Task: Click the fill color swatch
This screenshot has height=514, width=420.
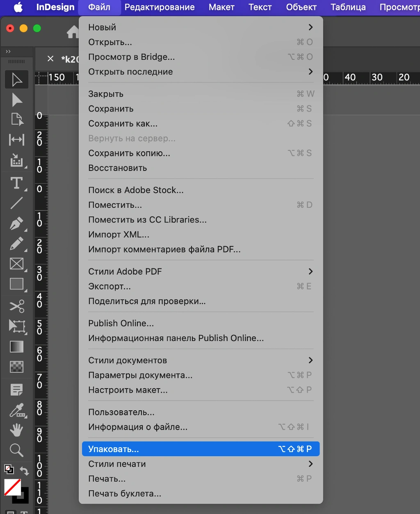Action: 12,487
